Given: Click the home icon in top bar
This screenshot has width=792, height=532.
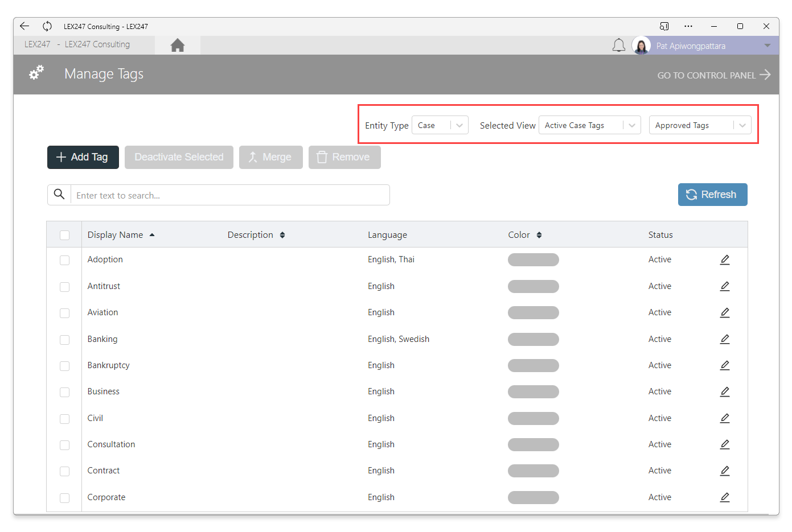Looking at the screenshot, I should [x=177, y=46].
